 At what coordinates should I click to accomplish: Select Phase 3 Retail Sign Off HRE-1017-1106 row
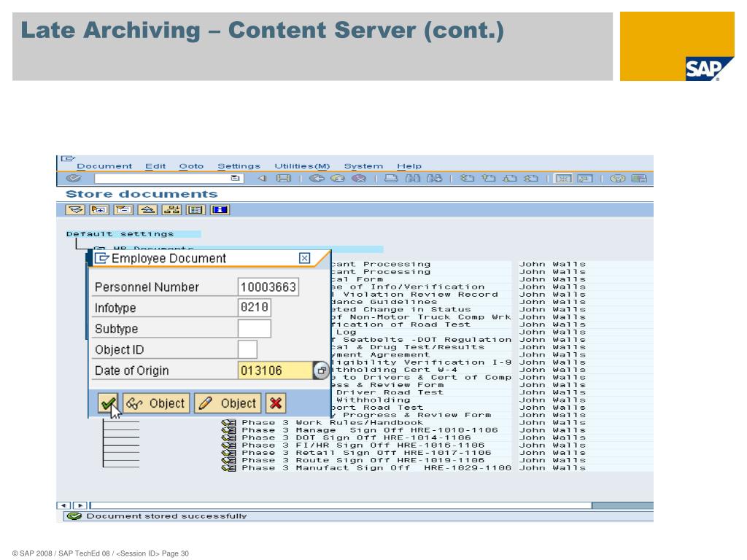(366, 454)
